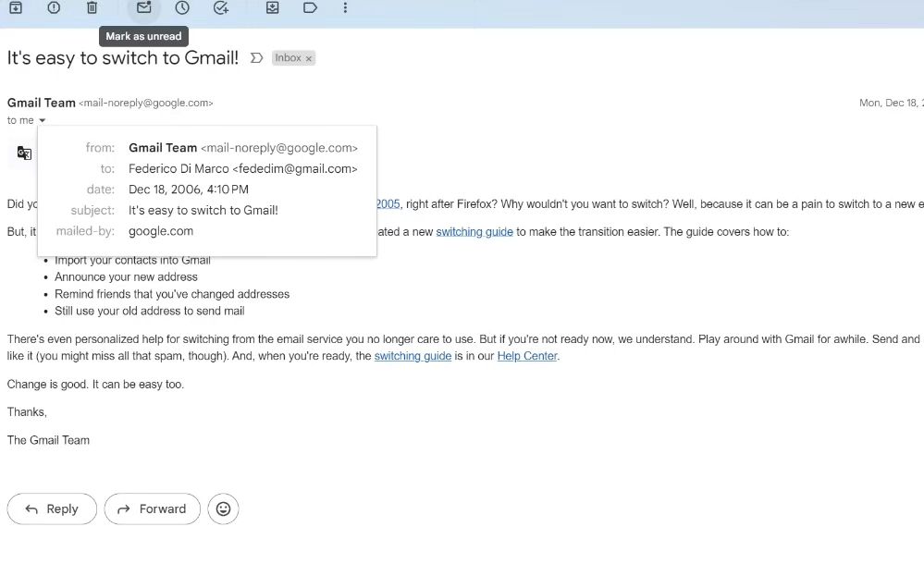
Task: Open the "2005" link in the message
Action: tap(388, 203)
